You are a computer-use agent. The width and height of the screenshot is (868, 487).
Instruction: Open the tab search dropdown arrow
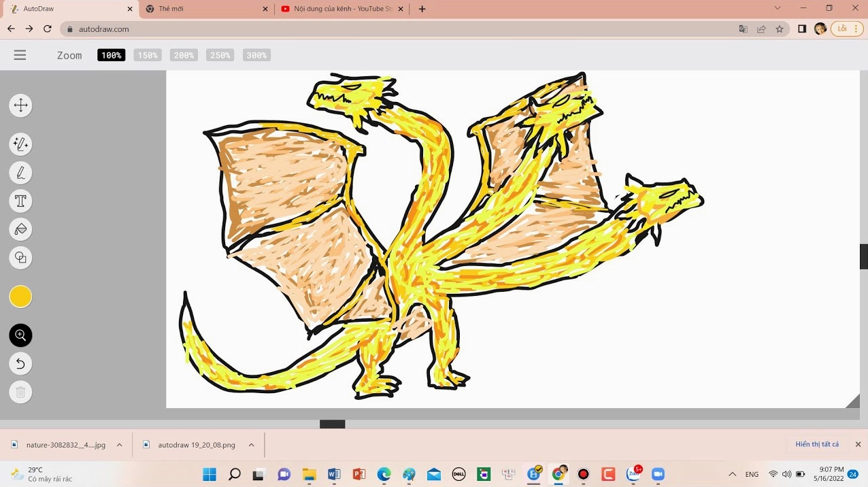tap(778, 8)
